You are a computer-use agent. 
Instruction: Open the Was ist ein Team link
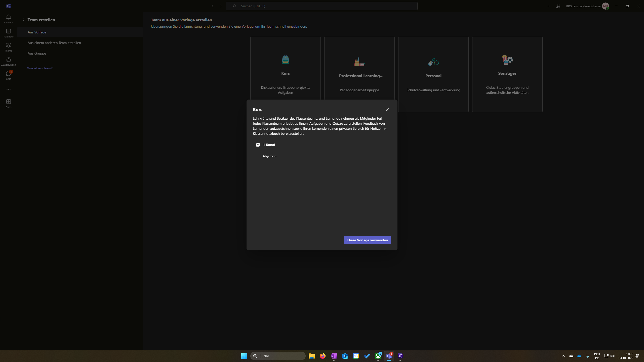(x=40, y=68)
